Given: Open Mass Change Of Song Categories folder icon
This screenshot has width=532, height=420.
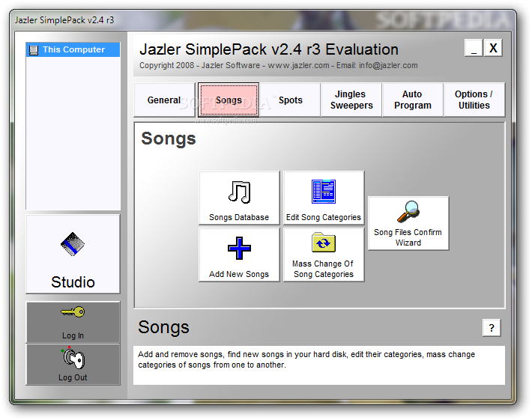Looking at the screenshot, I should pyautogui.click(x=324, y=243).
